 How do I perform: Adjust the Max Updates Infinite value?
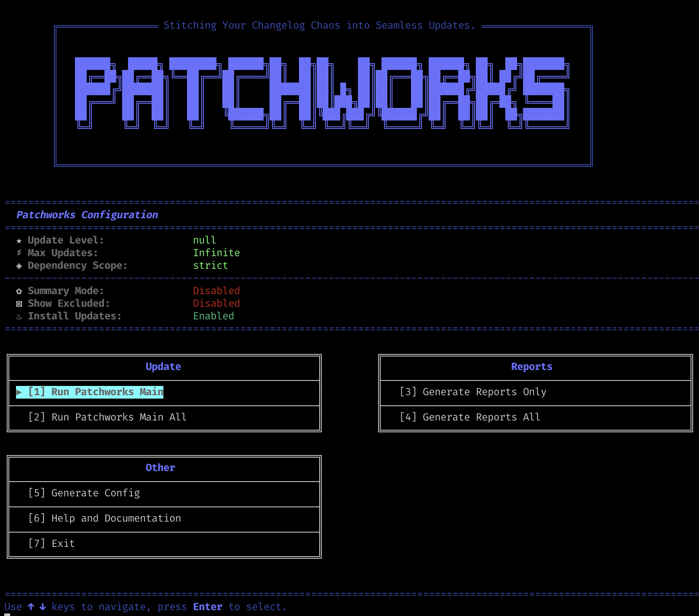pos(217,253)
